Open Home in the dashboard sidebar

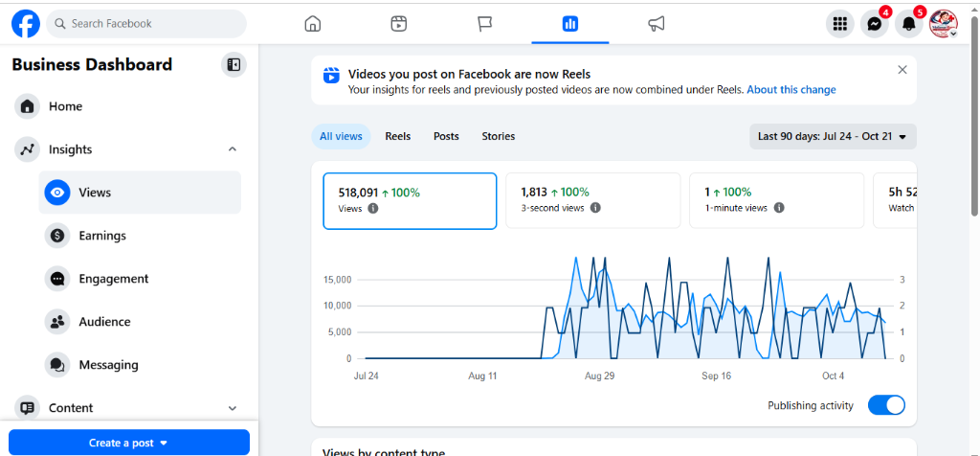tap(127, 106)
